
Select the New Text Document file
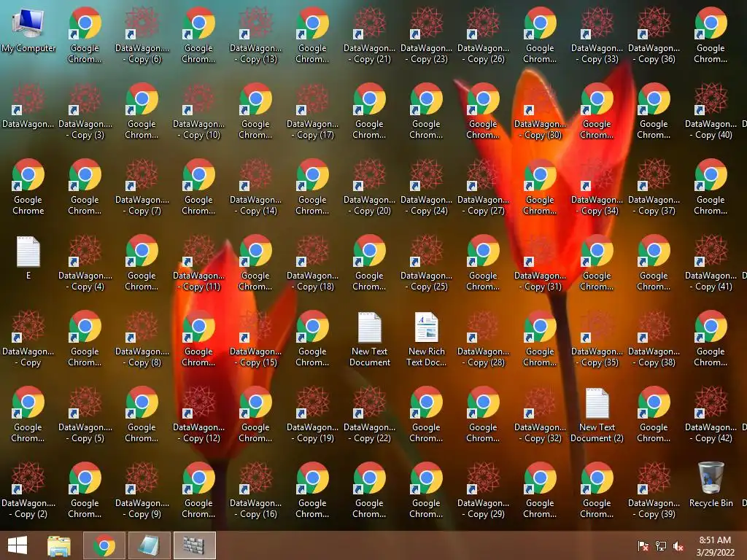[x=370, y=338]
